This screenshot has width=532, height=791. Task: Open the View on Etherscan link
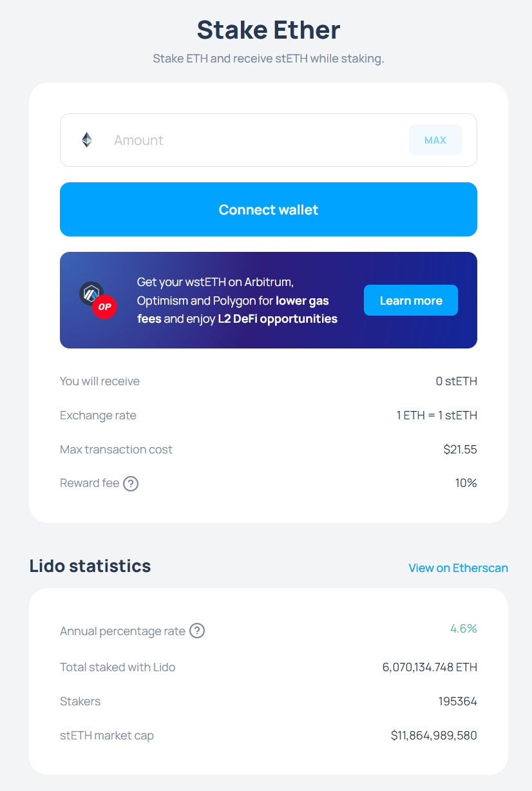[458, 567]
